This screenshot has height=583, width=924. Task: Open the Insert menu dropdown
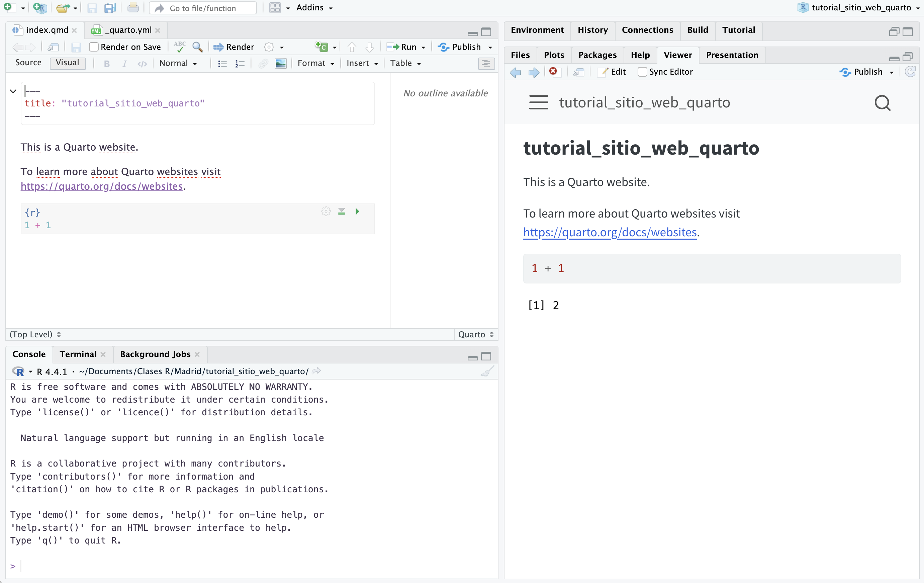click(x=362, y=63)
